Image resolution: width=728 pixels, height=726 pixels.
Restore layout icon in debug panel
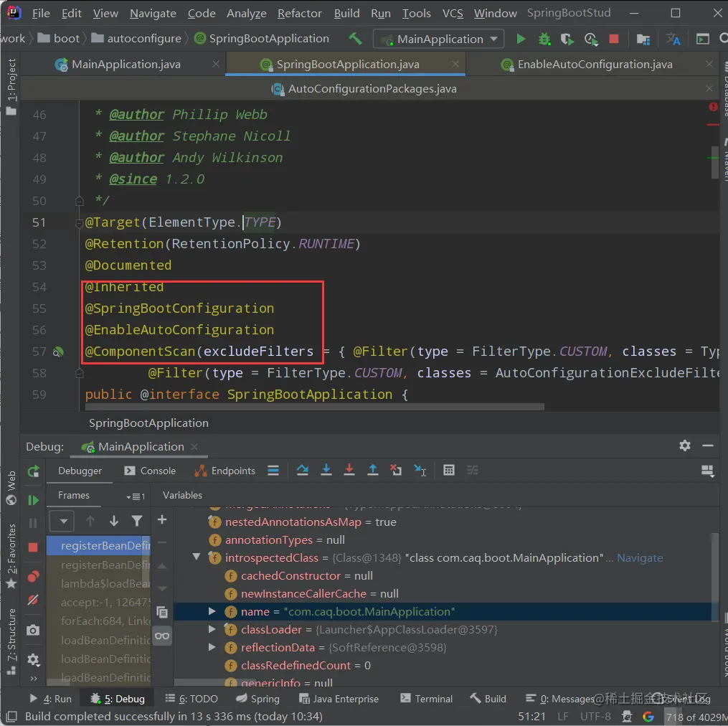(708, 471)
